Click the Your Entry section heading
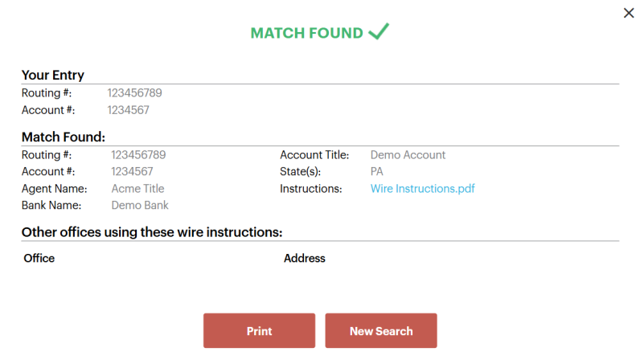Viewport: 640px width, 364px height. tap(52, 75)
